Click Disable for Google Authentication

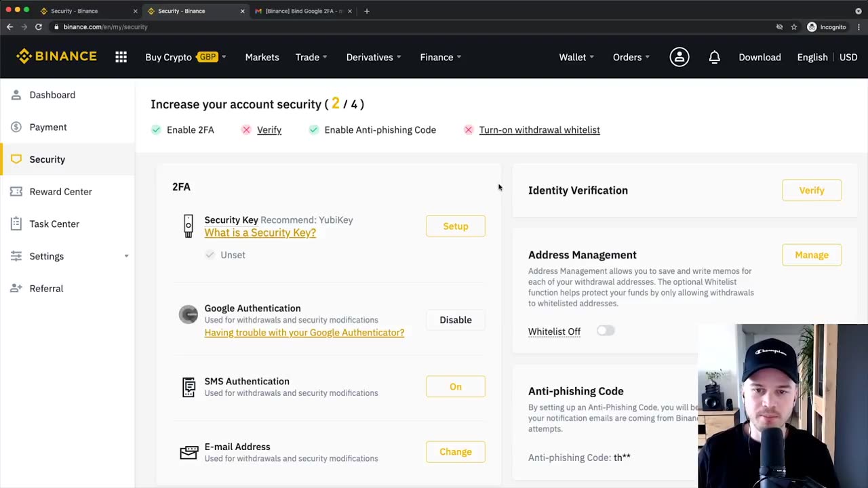pyautogui.click(x=456, y=320)
